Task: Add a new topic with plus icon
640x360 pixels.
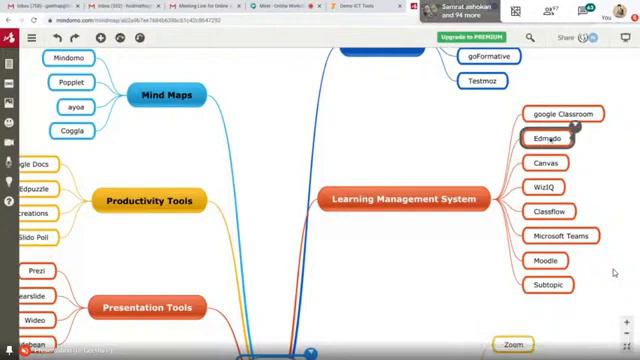Action: click(100, 38)
